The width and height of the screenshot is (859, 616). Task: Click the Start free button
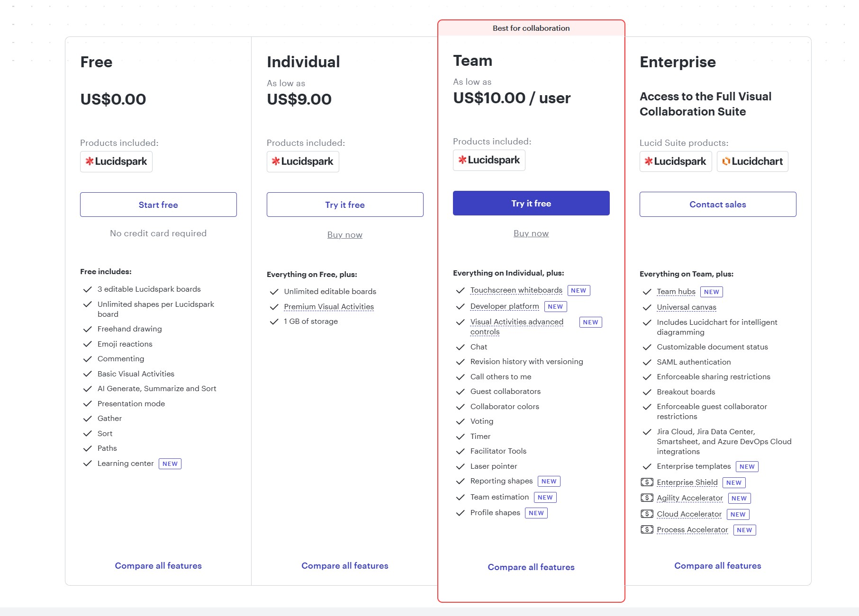[158, 205]
